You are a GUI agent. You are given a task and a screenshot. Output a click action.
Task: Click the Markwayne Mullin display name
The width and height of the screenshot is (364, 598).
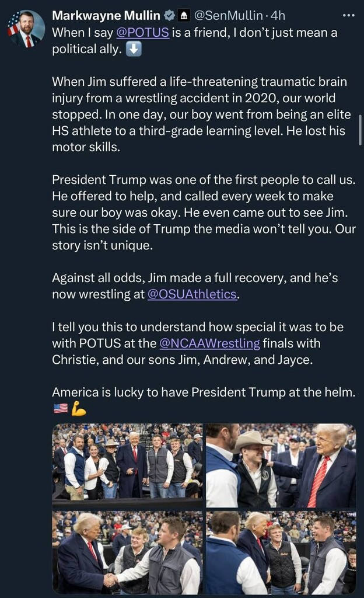click(x=106, y=16)
